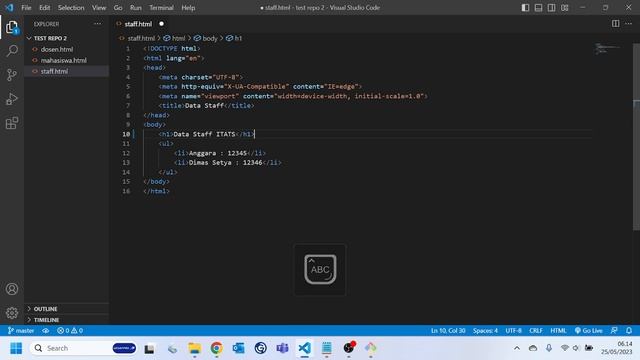The image size is (640, 360).
Task: Toggle the secondary side bar layout icon
Action: pyautogui.click(x=551, y=8)
